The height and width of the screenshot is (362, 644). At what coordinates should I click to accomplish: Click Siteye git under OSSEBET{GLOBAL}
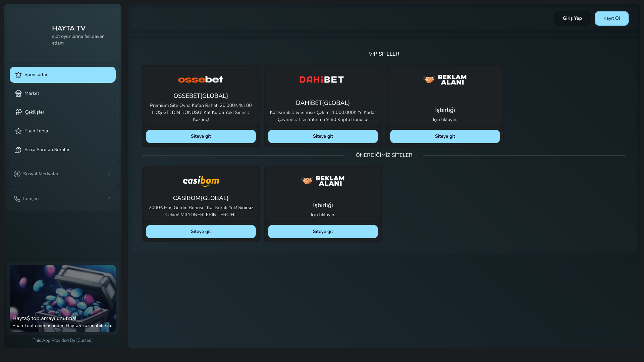(201, 136)
